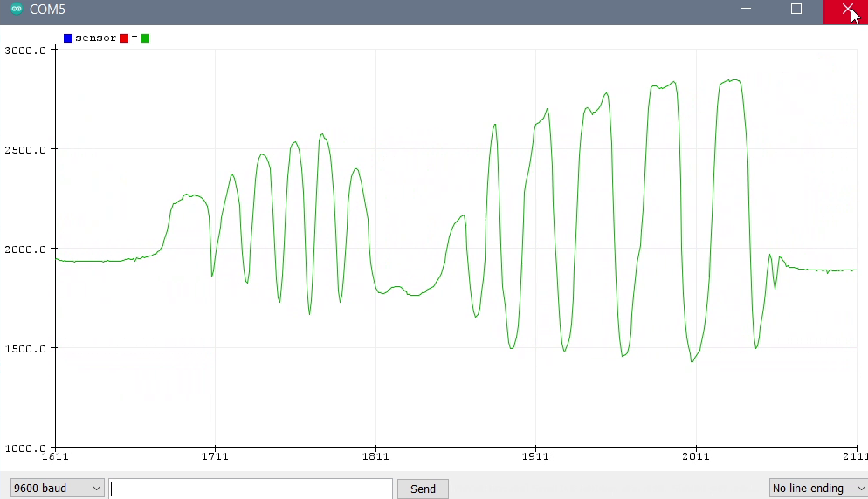Open the 9600 baud rate dropdown
This screenshot has width=868, height=499.
click(x=57, y=488)
